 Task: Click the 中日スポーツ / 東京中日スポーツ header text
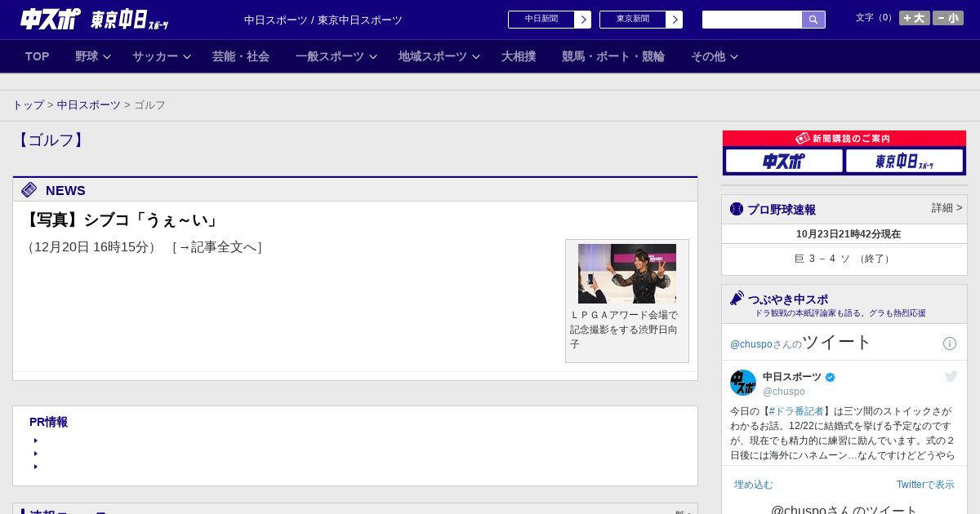[x=323, y=20]
